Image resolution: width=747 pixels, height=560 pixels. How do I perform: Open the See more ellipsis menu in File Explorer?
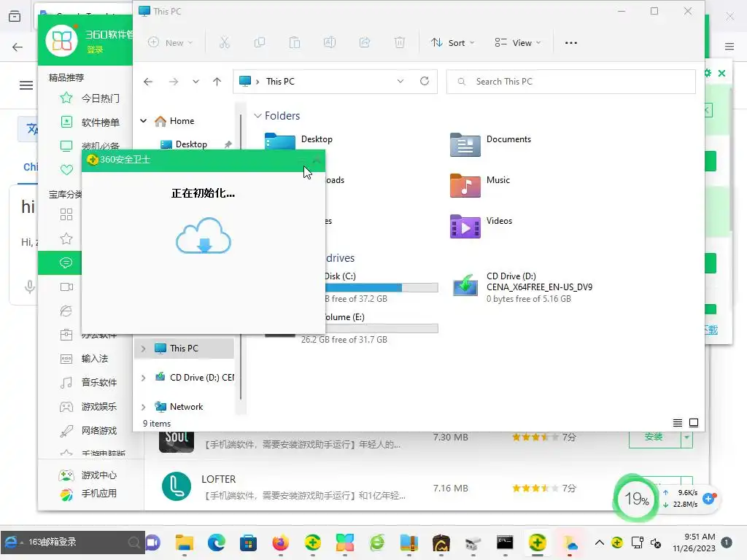pyautogui.click(x=570, y=43)
